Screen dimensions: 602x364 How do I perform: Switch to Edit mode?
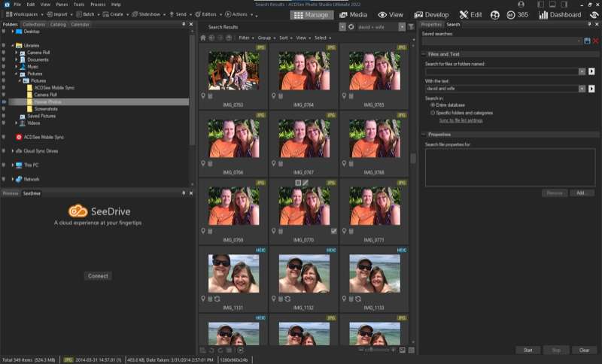[470, 14]
